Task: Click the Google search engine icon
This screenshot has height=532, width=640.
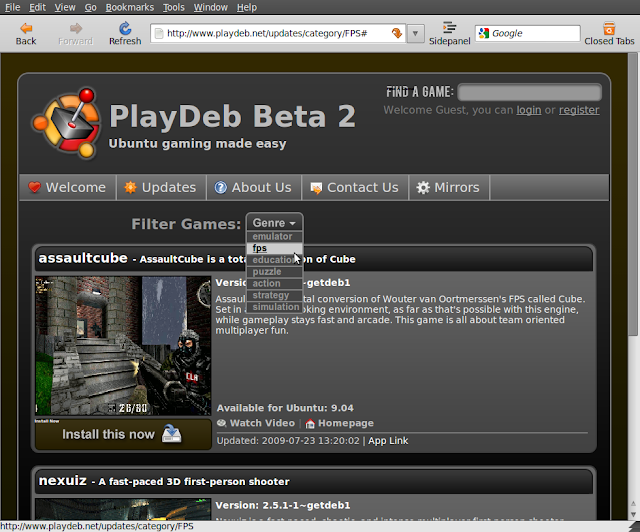Action: coord(484,33)
